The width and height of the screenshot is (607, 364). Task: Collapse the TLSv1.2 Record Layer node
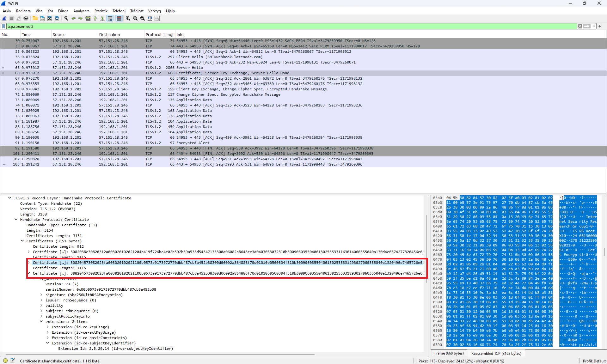click(9, 198)
